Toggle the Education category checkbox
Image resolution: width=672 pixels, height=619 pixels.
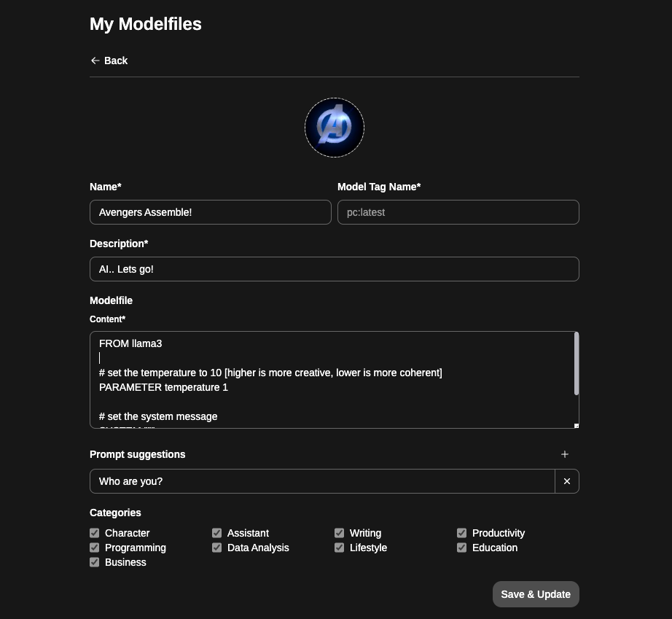click(461, 548)
